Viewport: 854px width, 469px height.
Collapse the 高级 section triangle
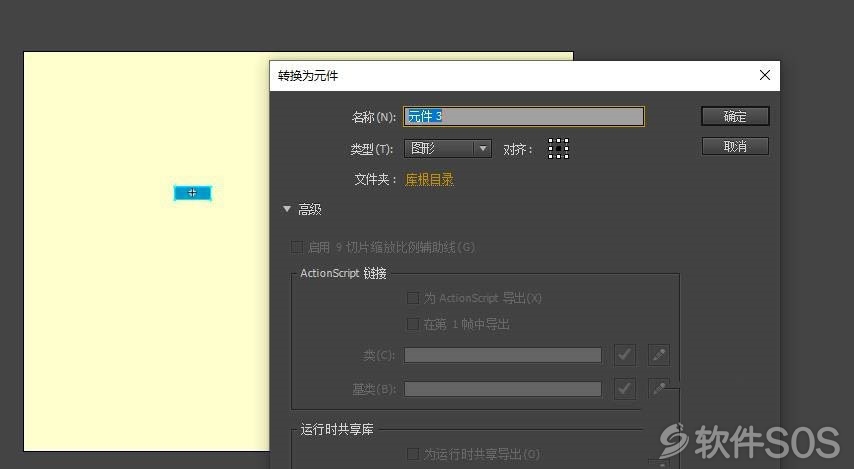(x=287, y=209)
